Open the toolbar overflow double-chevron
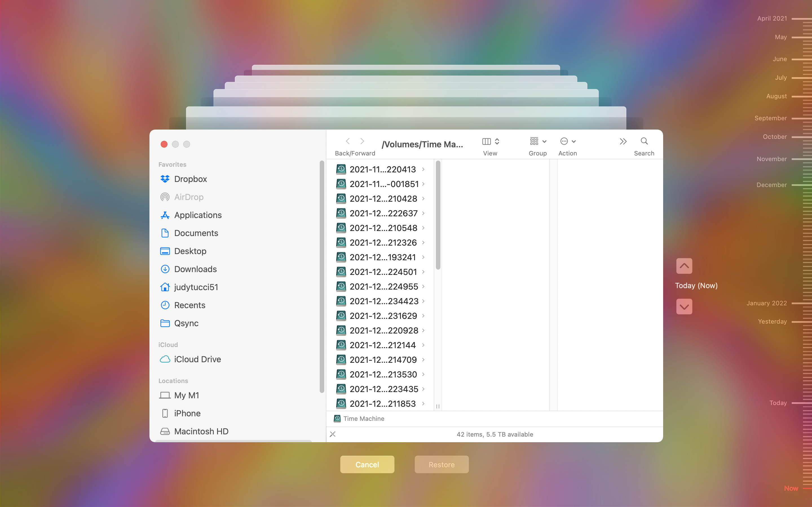Screen dimensions: 812x507 (623, 141)
